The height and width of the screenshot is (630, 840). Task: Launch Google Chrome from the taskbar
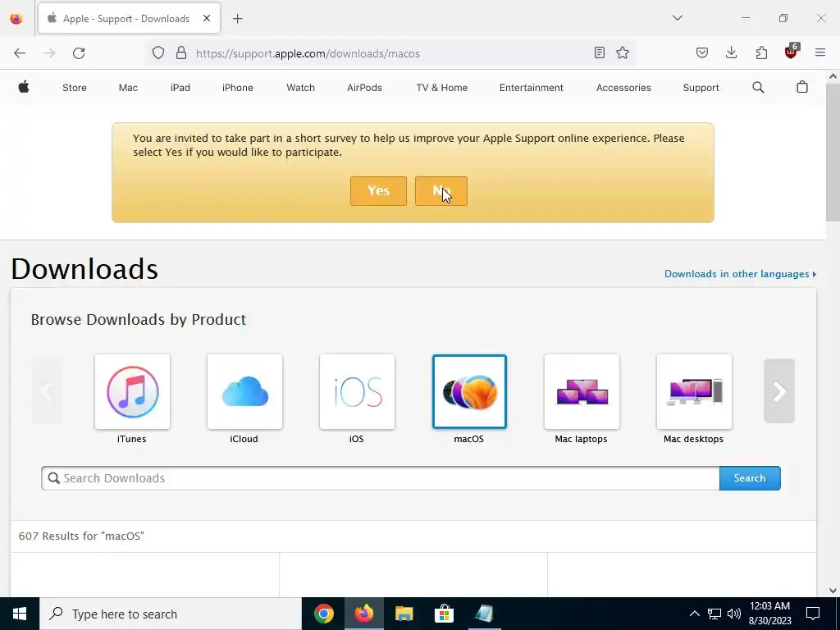323,614
